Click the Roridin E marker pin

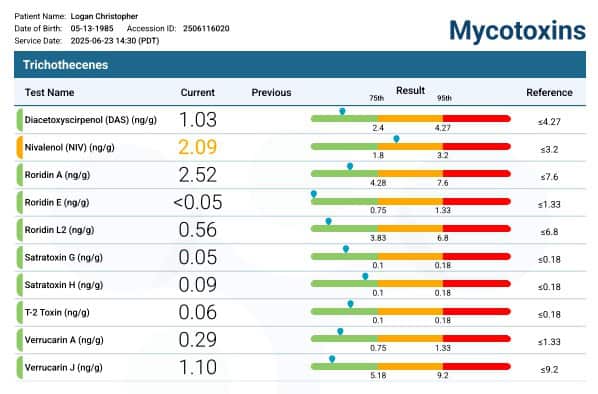tap(313, 194)
